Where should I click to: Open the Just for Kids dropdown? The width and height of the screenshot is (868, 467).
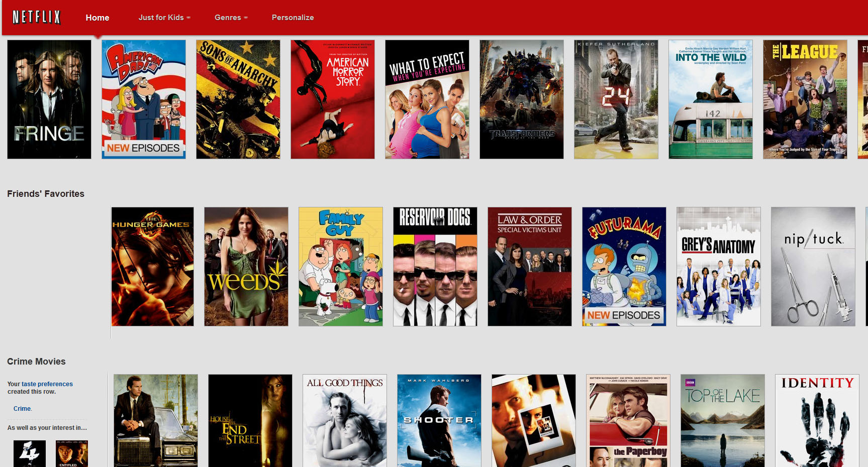click(x=164, y=18)
